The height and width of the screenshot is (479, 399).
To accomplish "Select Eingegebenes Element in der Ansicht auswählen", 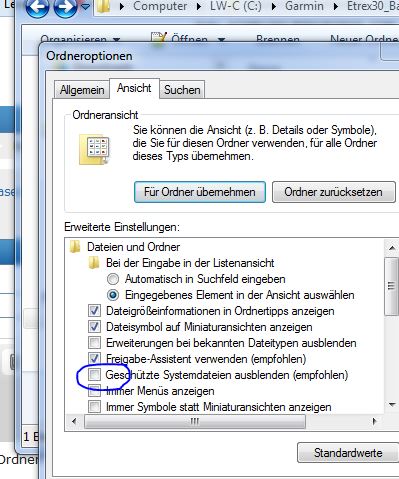I will 113,295.
